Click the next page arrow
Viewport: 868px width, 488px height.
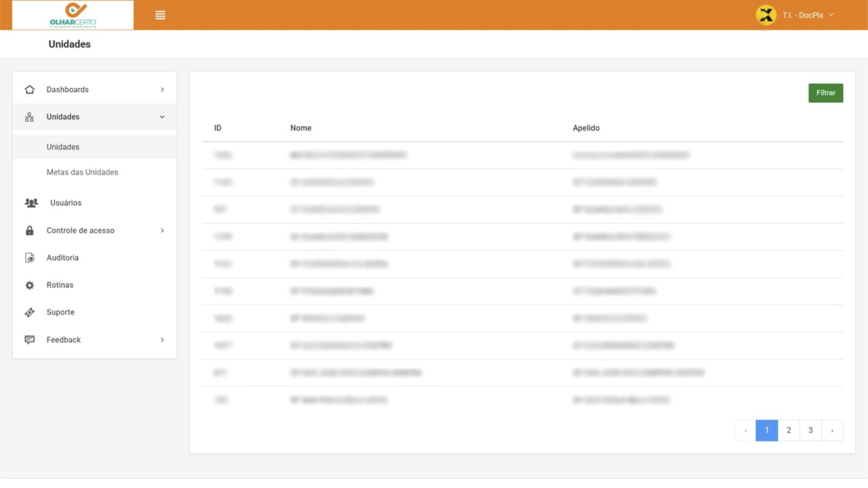832,430
